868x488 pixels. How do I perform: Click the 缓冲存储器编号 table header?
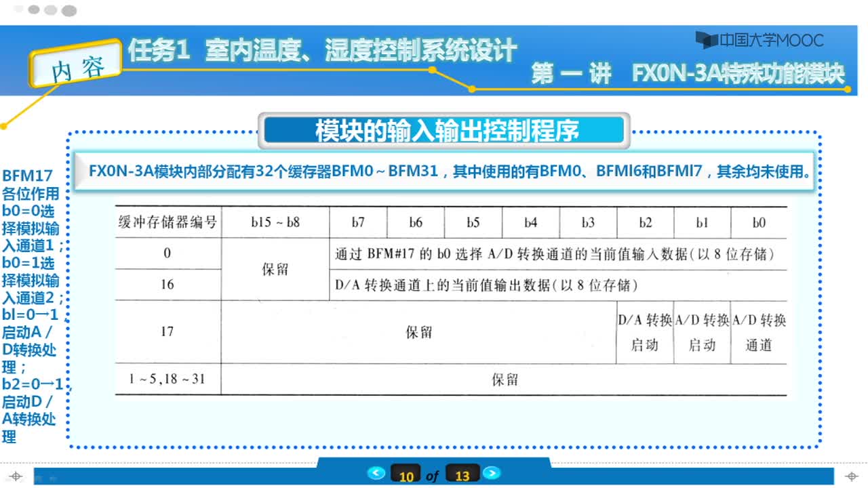tap(167, 222)
